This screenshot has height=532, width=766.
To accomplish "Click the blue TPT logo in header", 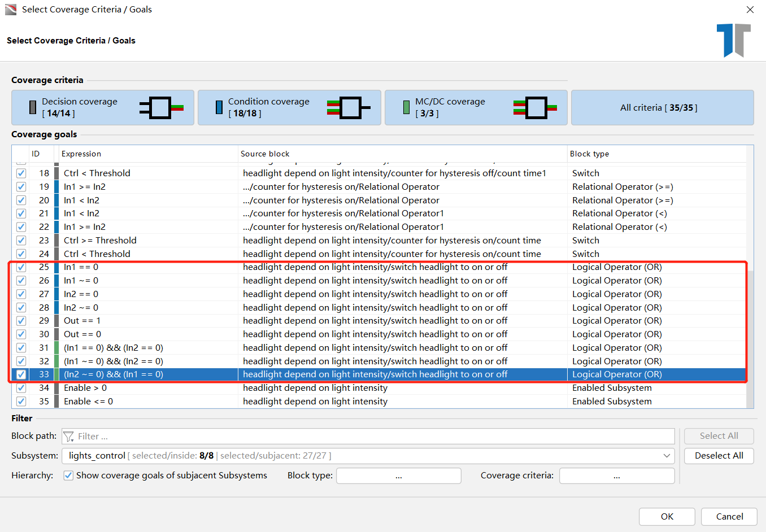I will pyautogui.click(x=733, y=40).
